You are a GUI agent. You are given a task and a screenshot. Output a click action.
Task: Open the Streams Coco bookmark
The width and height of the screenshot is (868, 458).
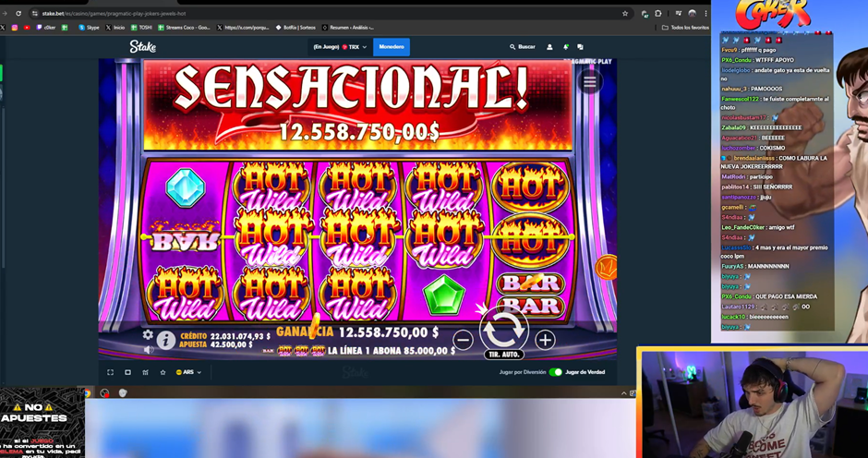(184, 27)
